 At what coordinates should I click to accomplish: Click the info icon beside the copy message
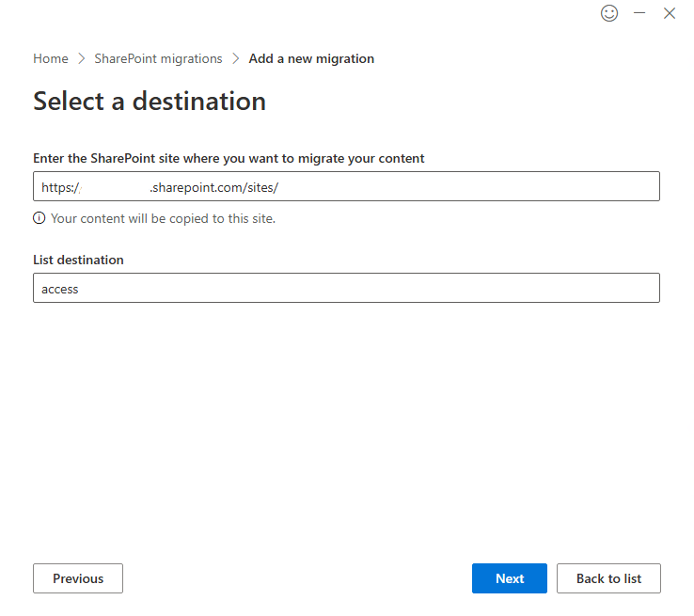coord(39,218)
